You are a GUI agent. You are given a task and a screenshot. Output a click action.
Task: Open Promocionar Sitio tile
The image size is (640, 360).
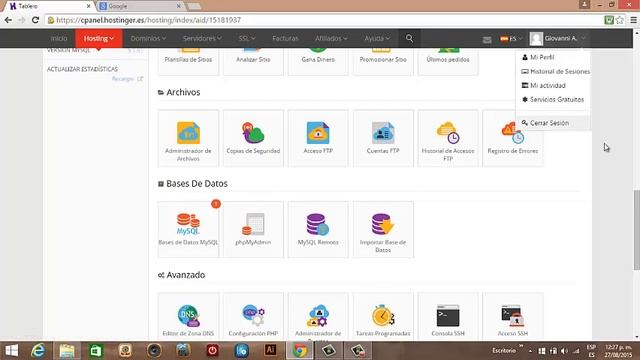(x=383, y=61)
